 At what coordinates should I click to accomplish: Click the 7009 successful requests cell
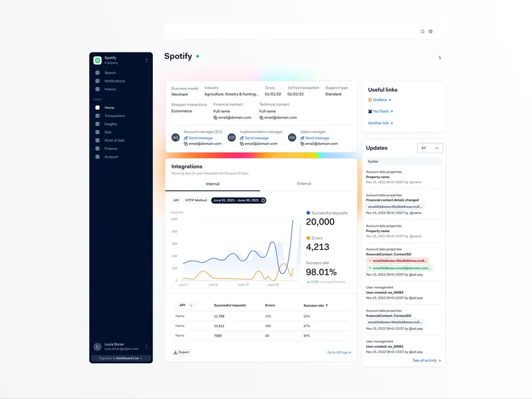[x=218, y=336]
